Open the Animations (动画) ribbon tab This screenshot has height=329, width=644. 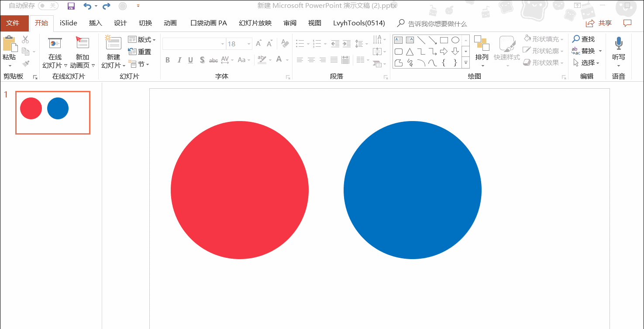170,23
